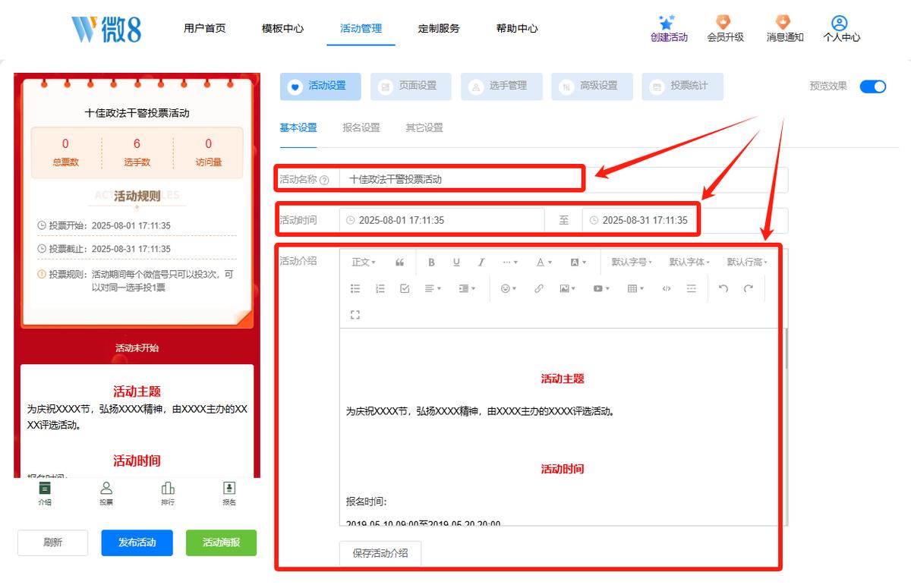
Task: Insert a hyperlink using the link icon
Action: pyautogui.click(x=539, y=288)
